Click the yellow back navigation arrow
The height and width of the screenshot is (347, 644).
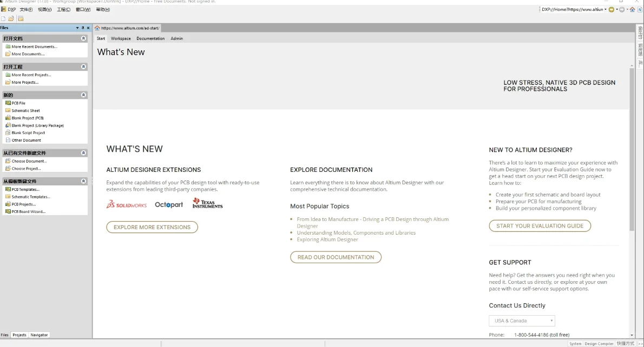tap(611, 9)
